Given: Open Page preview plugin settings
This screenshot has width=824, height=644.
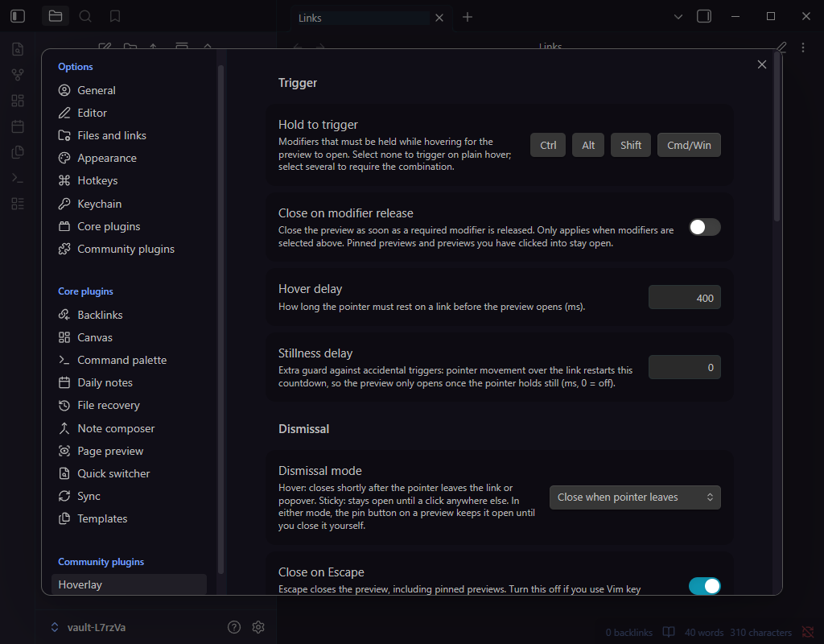Looking at the screenshot, I should coord(130,451).
